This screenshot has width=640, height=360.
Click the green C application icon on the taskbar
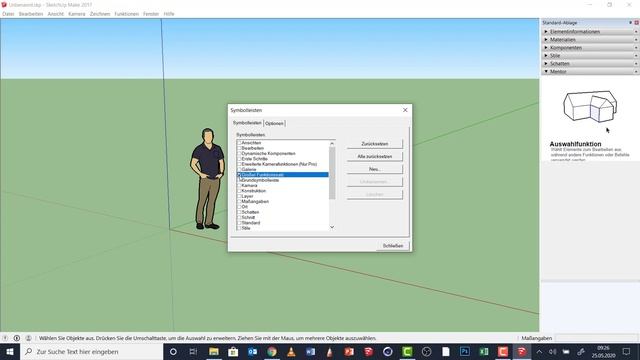(407, 351)
